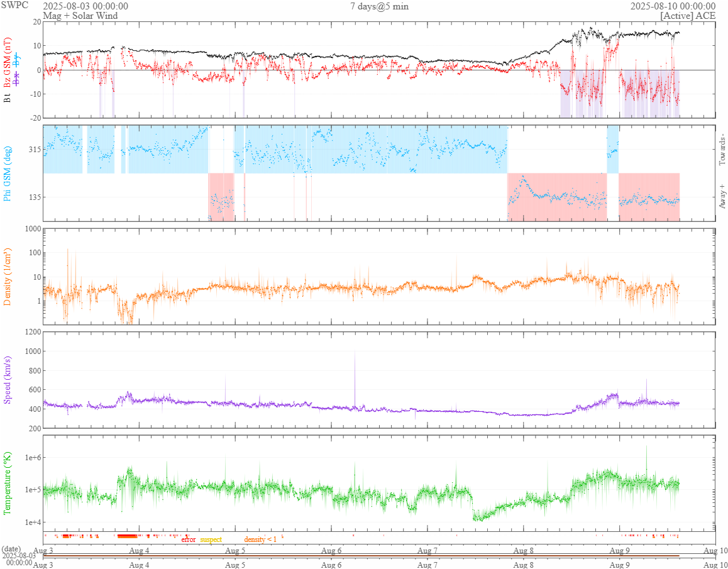Open the '7 days@5 min' time span selector
Screen dimensions: 728x569
(x=380, y=6)
